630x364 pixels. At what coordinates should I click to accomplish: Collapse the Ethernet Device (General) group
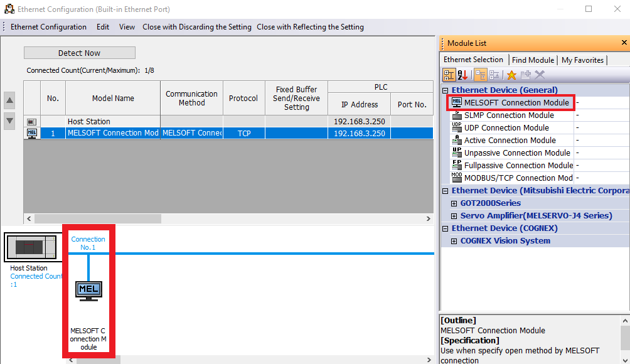point(445,90)
